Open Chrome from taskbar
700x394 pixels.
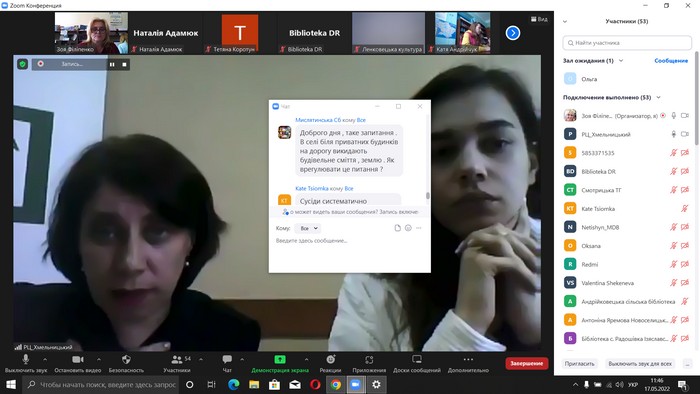(x=336, y=384)
